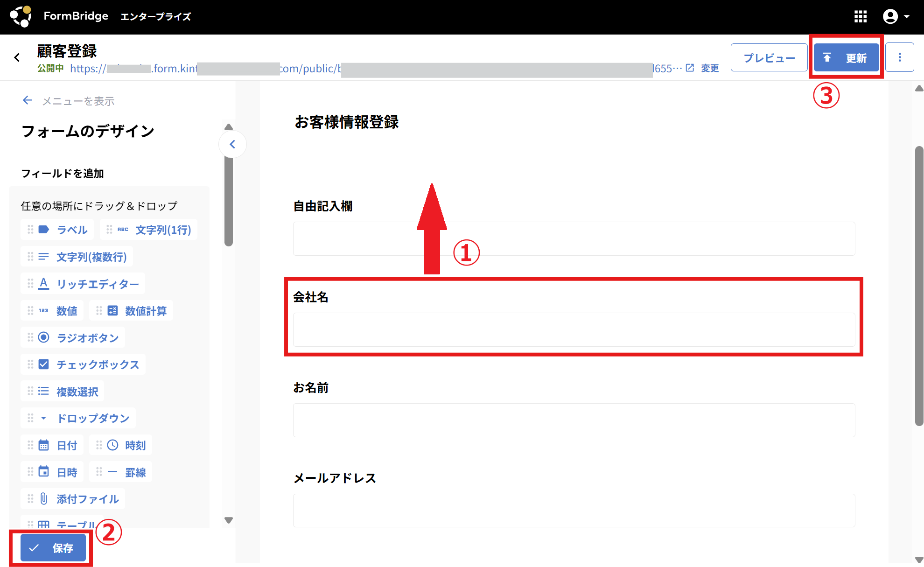This screenshot has width=924, height=567.
Task: Select the ラジオボタン field item
Action: pyautogui.click(x=73, y=337)
